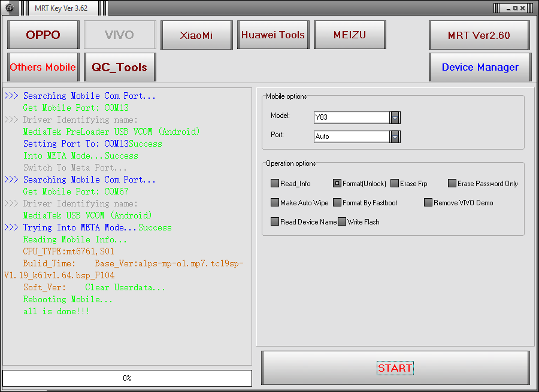Minimize the MRT Key window

tap(508, 8)
